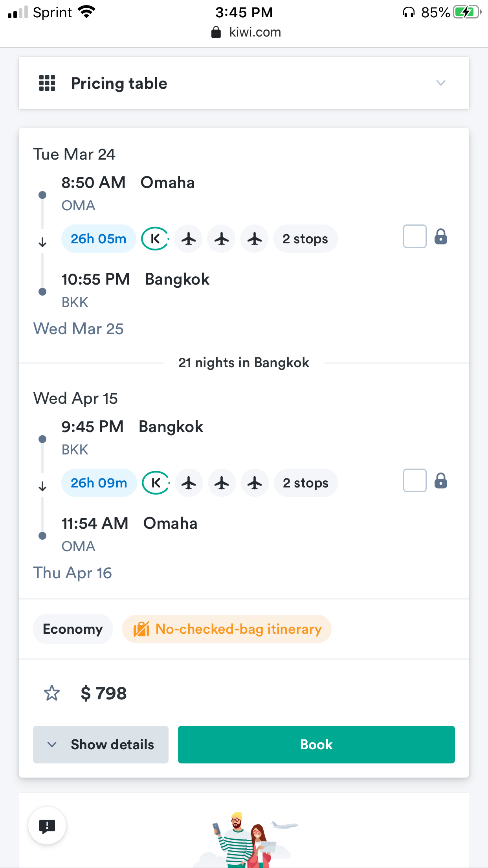Click last airplane icon on return flight
Image resolution: width=488 pixels, height=868 pixels.
click(255, 483)
